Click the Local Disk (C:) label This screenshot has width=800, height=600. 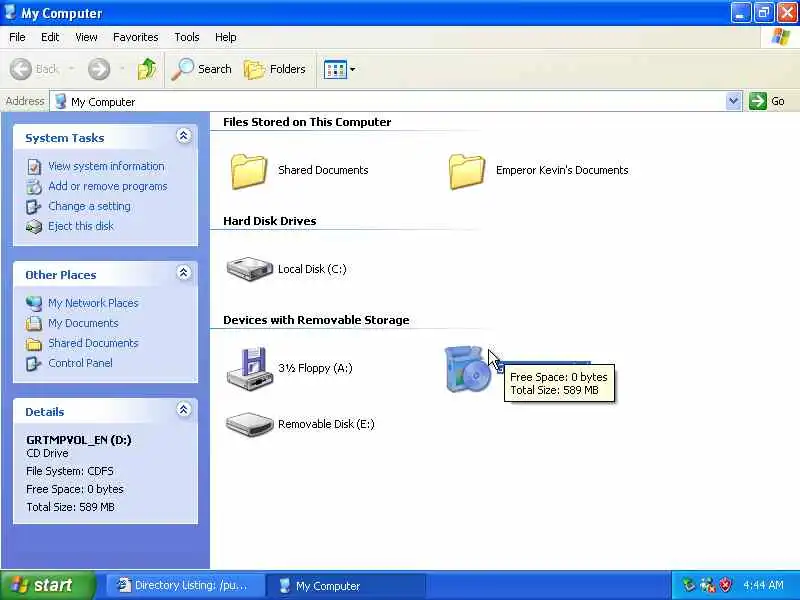point(312,269)
